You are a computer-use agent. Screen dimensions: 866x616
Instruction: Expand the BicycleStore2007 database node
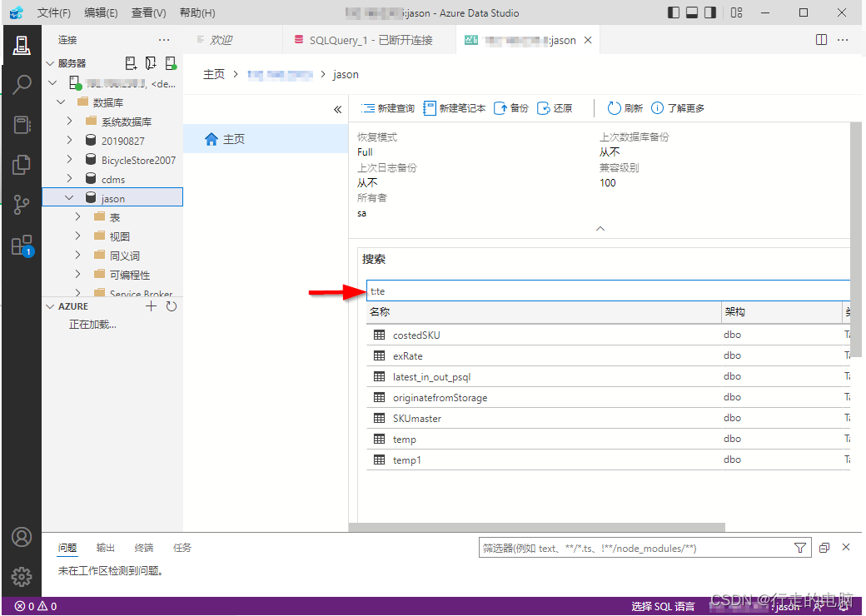69,160
